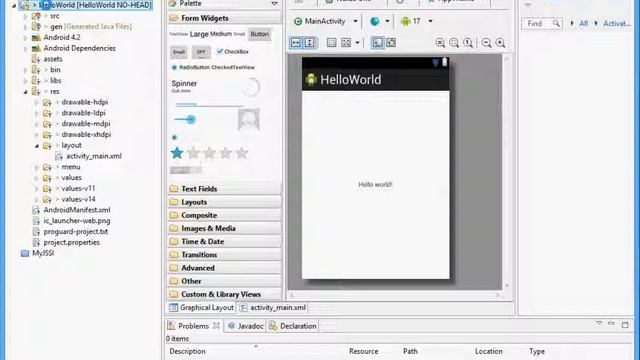Expand the Form Widgets palette category
This screenshot has width=640, height=360.
[x=224, y=18]
